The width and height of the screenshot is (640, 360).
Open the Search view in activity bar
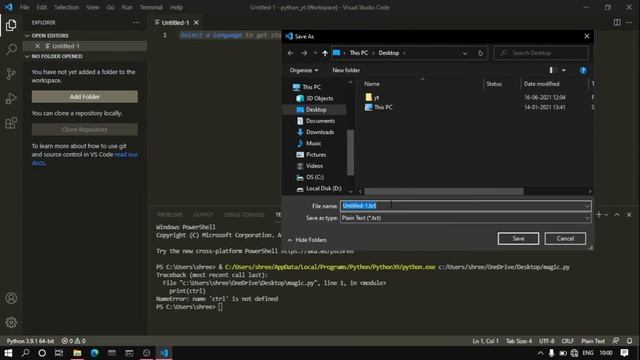(x=11, y=49)
